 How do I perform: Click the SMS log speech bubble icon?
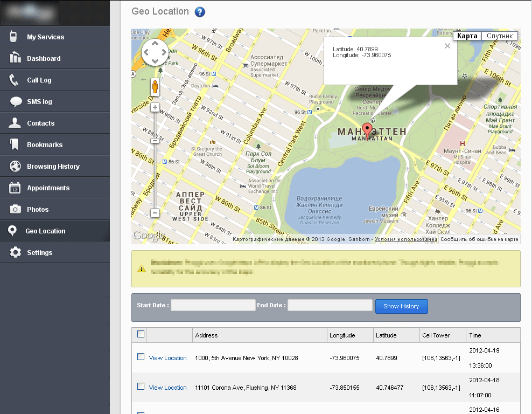(x=16, y=101)
